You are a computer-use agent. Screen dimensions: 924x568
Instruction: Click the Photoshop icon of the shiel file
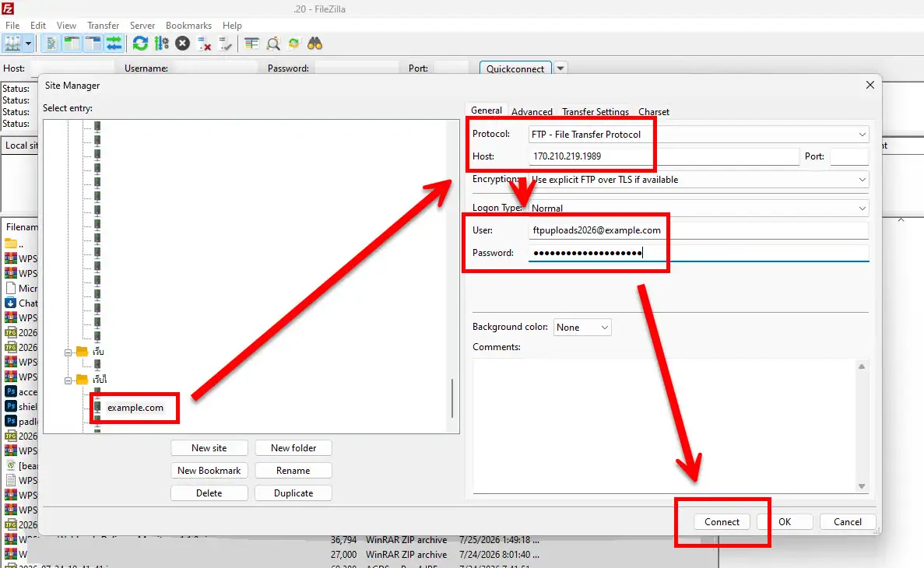[11, 407]
